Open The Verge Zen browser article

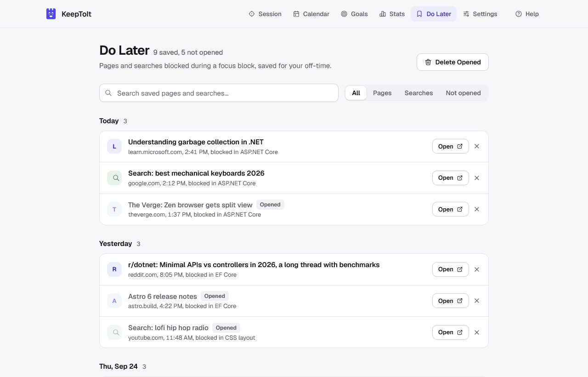click(x=451, y=209)
